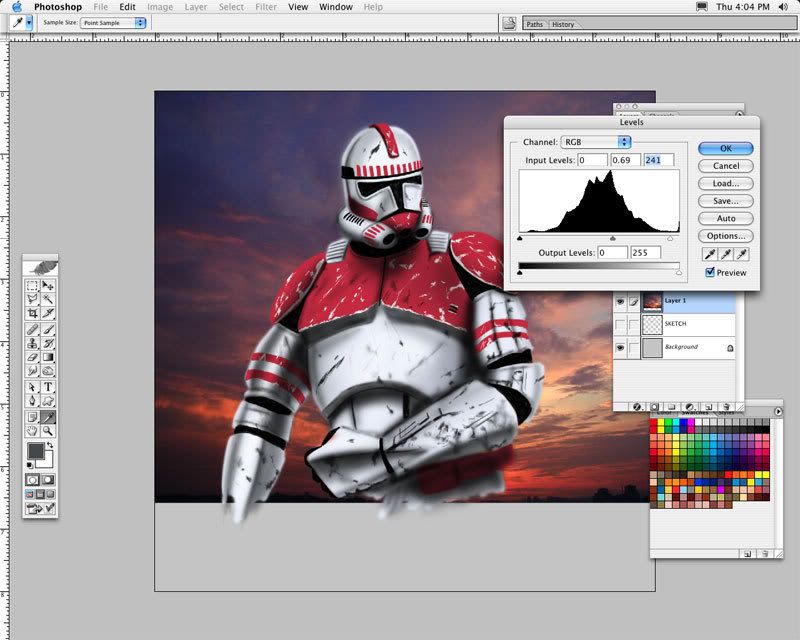The height and width of the screenshot is (640, 800).
Task: Uncheck the Preview checkbox in Levels
Action: (x=710, y=272)
